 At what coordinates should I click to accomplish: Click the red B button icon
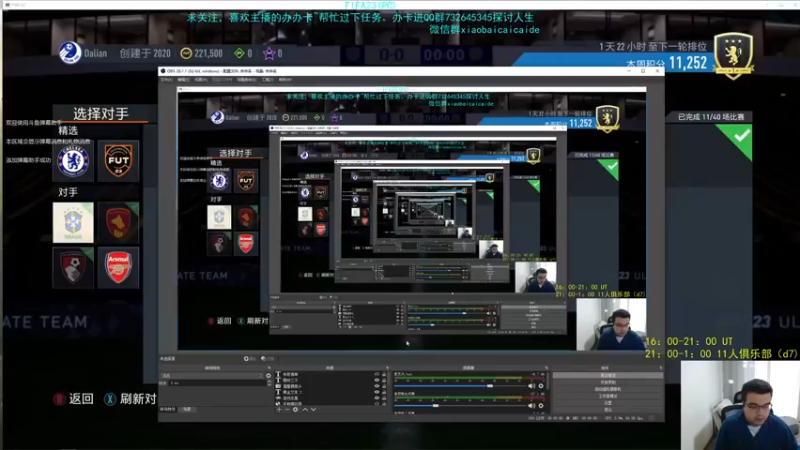(x=59, y=399)
